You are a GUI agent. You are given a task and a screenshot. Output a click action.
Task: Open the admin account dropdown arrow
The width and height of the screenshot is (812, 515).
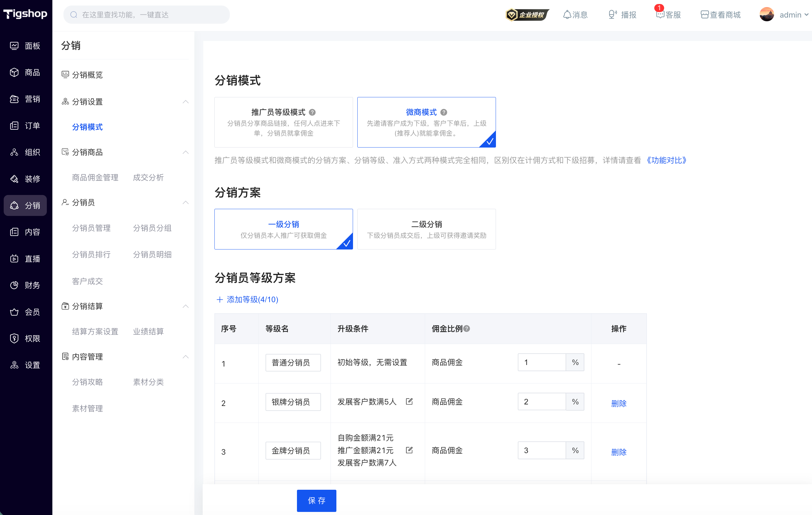click(x=806, y=14)
